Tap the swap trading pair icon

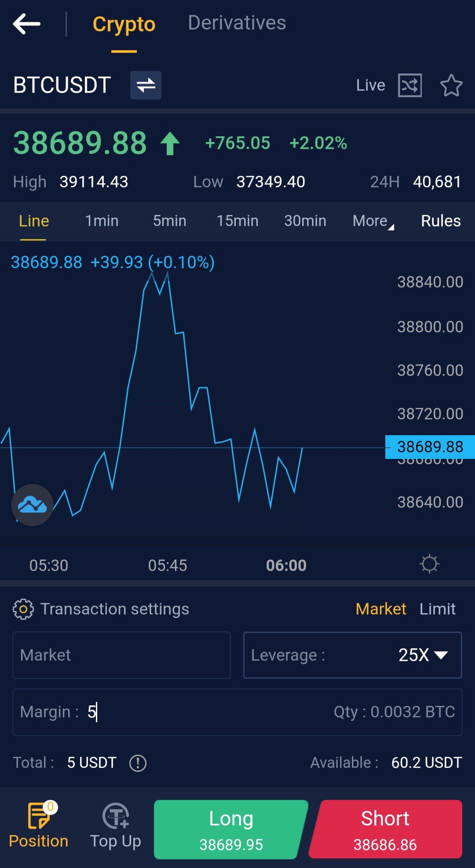click(146, 85)
